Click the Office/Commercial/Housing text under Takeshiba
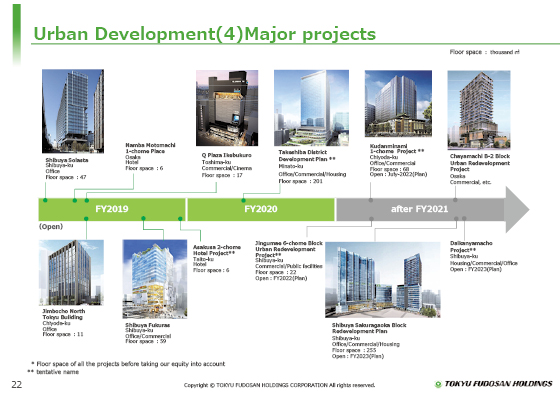Screen dimensions: 560x396 click(312, 174)
